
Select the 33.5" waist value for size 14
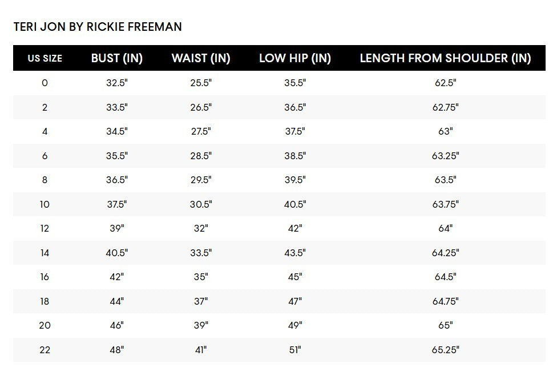(x=201, y=253)
